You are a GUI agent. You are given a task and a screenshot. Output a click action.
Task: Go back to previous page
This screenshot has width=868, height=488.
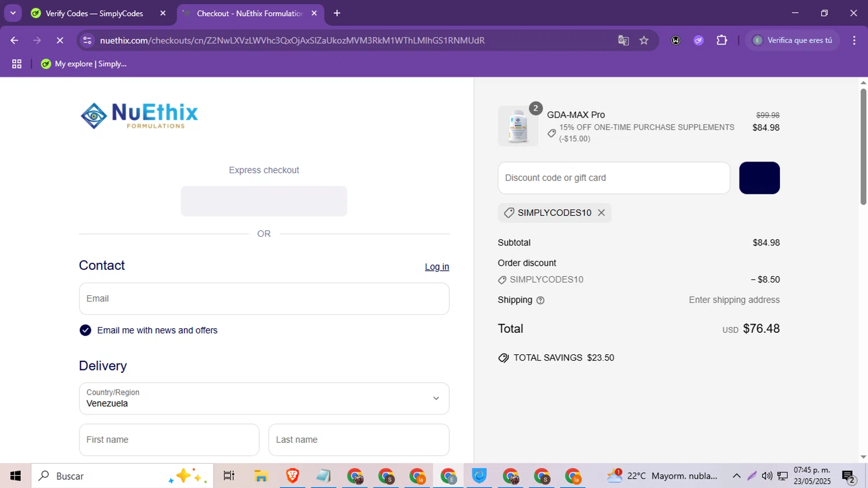click(x=14, y=41)
